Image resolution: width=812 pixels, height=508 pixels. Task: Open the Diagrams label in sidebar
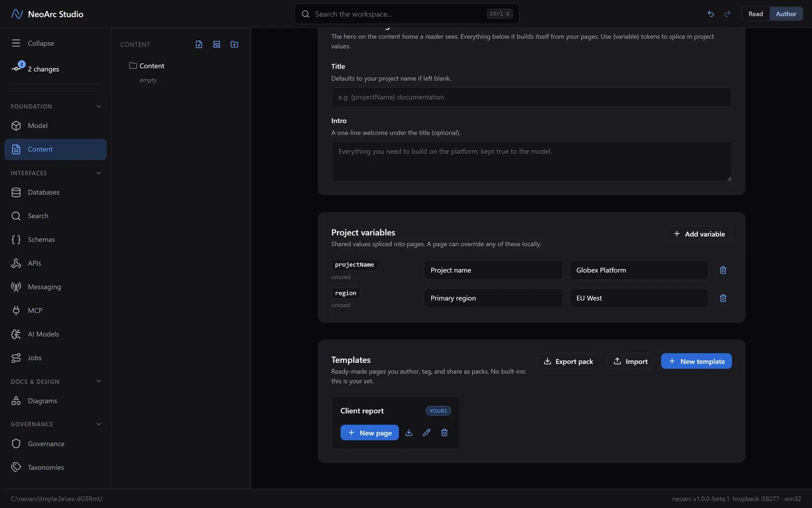coord(42,401)
